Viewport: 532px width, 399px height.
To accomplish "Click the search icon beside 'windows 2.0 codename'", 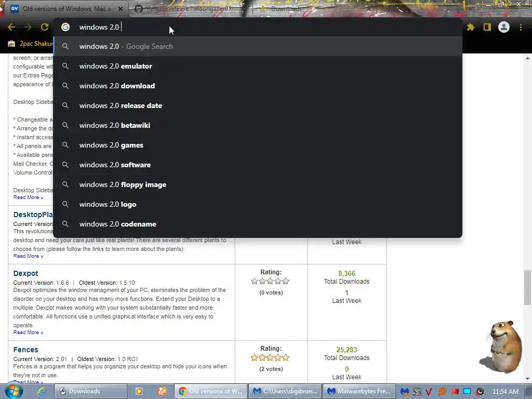I will pyautogui.click(x=65, y=224).
